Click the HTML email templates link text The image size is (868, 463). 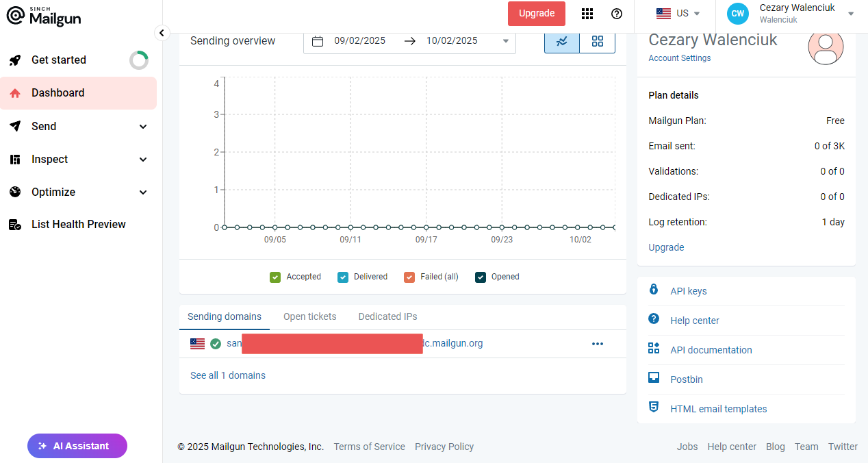(719, 409)
